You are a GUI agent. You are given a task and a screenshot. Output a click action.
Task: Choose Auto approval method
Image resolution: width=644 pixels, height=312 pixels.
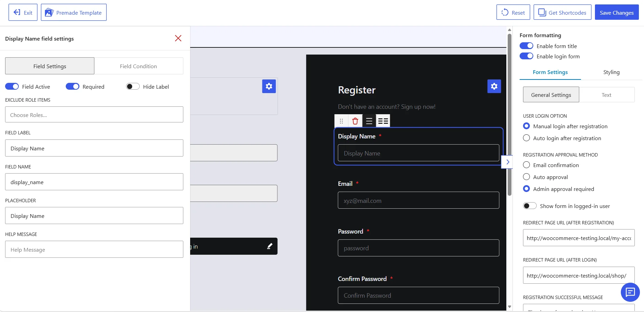[x=526, y=177]
